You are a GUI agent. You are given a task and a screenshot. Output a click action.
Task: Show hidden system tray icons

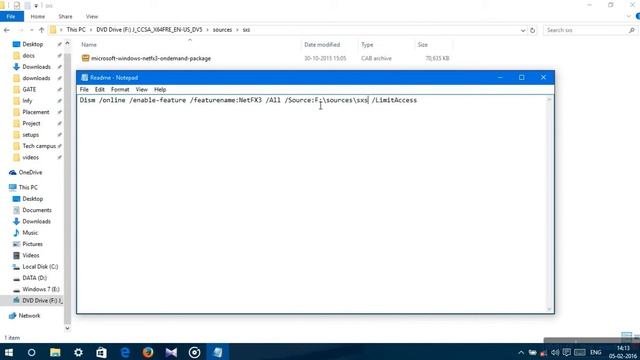[521, 353]
